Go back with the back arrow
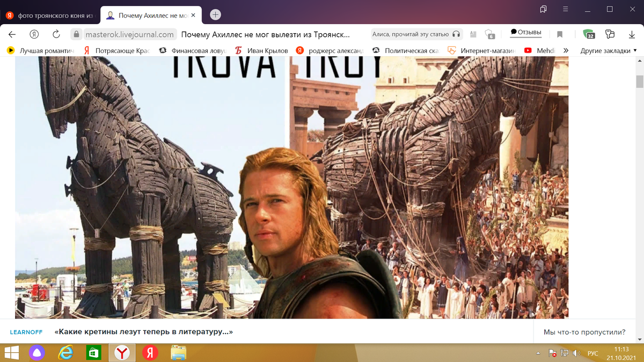 click(12, 34)
